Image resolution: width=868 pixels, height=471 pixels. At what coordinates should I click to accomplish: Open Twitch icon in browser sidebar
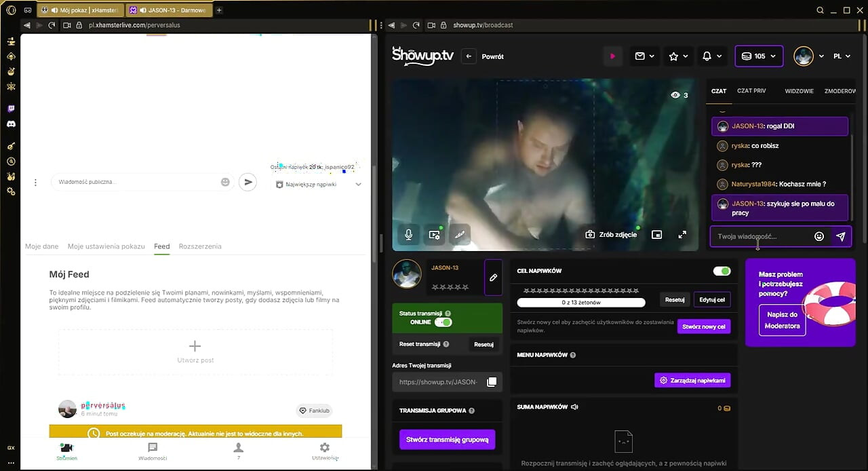pyautogui.click(x=11, y=109)
